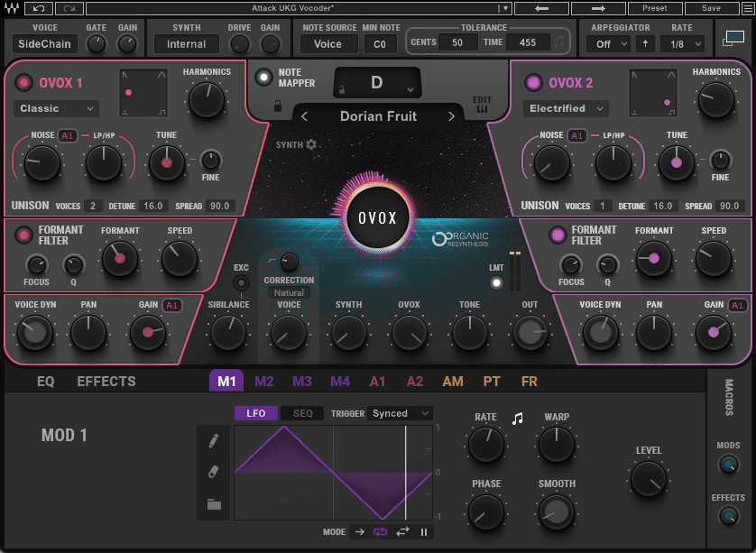Screen dimensions: 756x553
Task: Click the MOD 1 LEVEL knob
Action: click(x=649, y=479)
